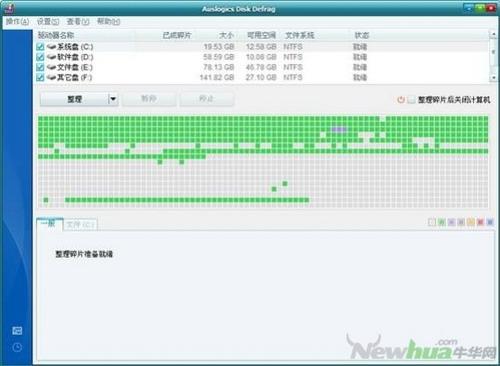The height and width of the screenshot is (366, 500).
Task: Sort by the 大小 column header
Action: click(226, 35)
